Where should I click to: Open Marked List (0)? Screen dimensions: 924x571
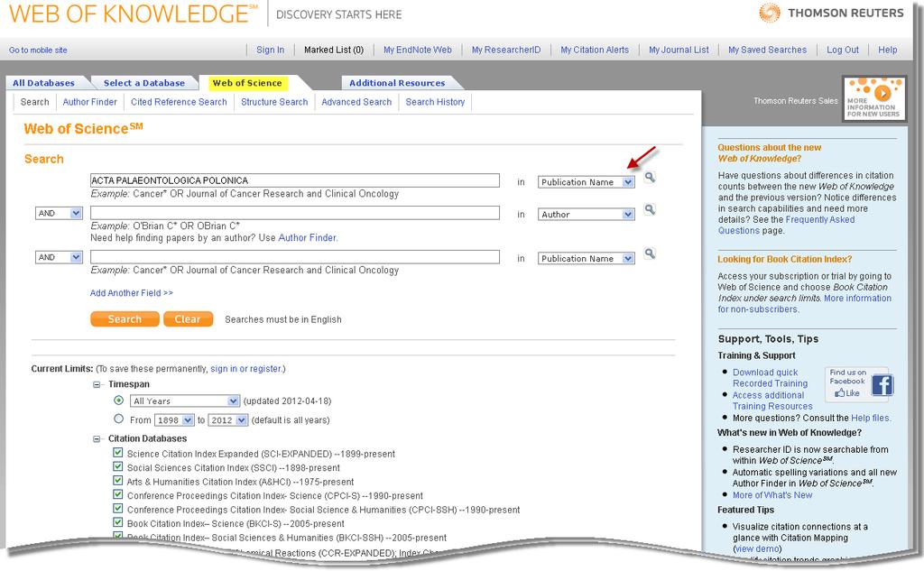(x=334, y=51)
